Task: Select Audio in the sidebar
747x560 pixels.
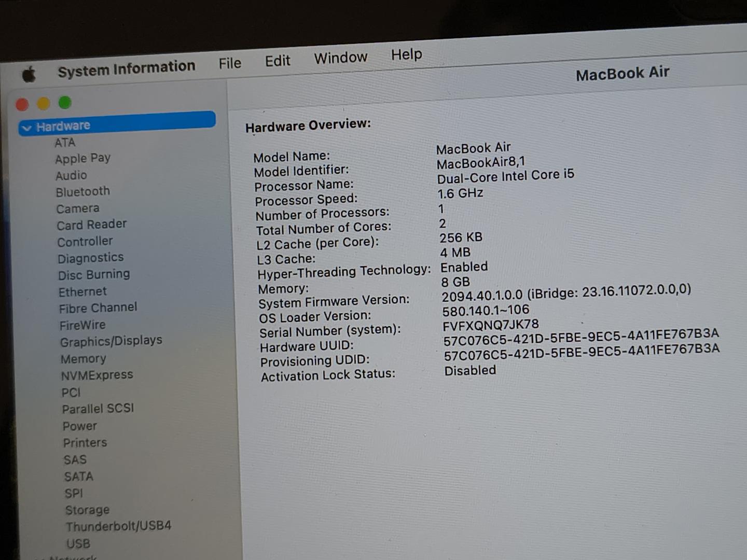Action: pyautogui.click(x=71, y=176)
